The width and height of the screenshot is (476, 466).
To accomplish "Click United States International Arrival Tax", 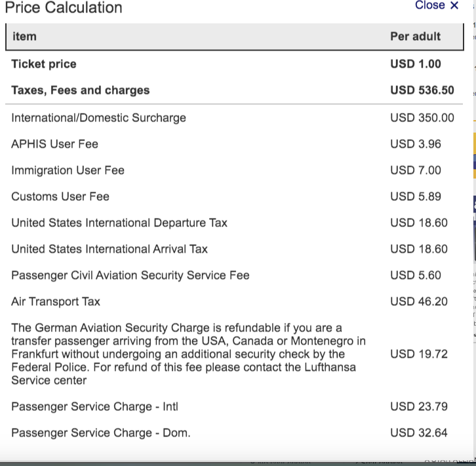I will click(x=109, y=249).
